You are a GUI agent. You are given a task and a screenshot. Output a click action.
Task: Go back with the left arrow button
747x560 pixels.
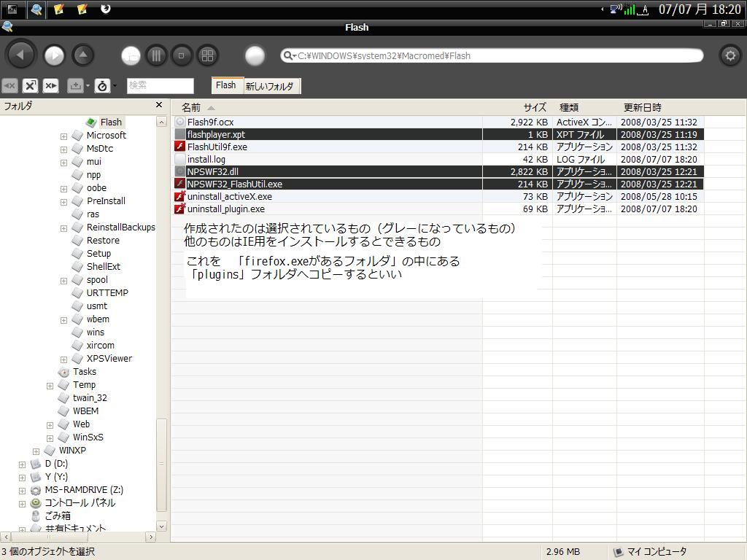20,55
